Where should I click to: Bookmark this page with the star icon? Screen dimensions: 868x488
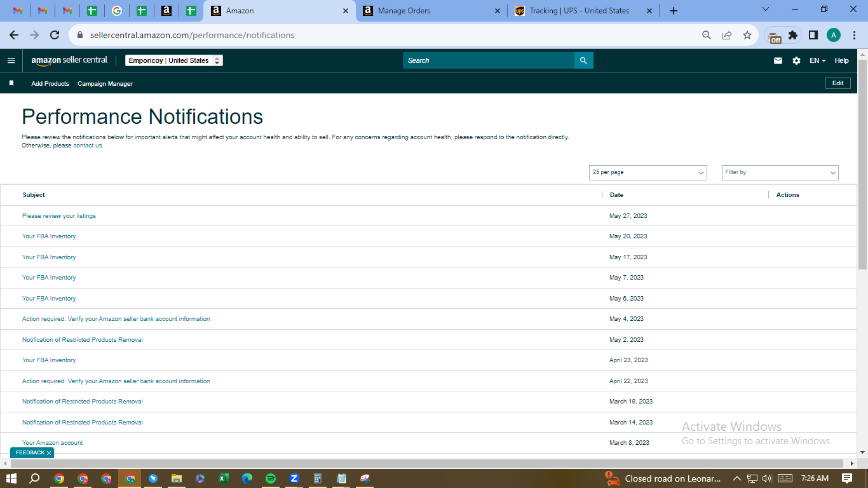click(x=747, y=35)
